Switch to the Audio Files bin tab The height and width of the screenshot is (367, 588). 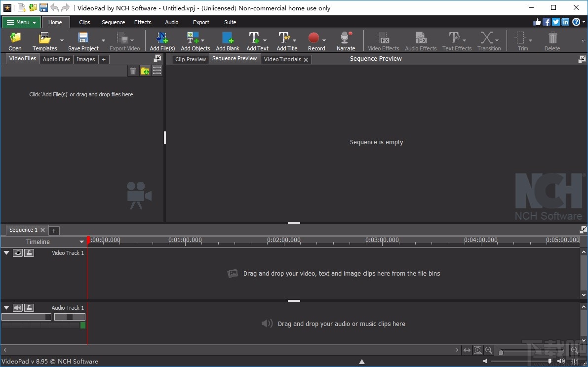click(x=56, y=59)
